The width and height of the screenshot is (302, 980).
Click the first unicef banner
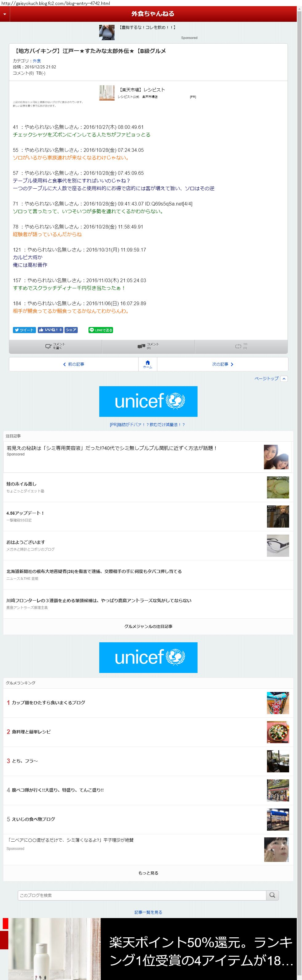pyautogui.click(x=148, y=401)
